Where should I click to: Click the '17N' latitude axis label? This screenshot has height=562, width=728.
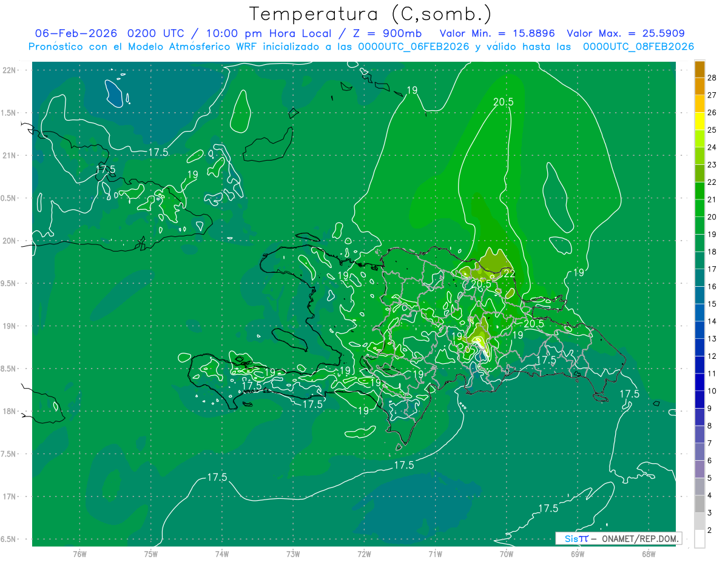(10, 497)
